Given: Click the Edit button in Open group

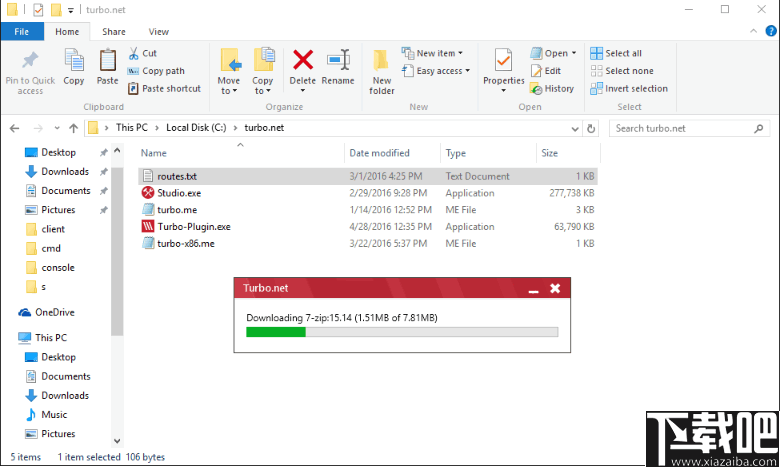Looking at the screenshot, I should tap(546, 71).
